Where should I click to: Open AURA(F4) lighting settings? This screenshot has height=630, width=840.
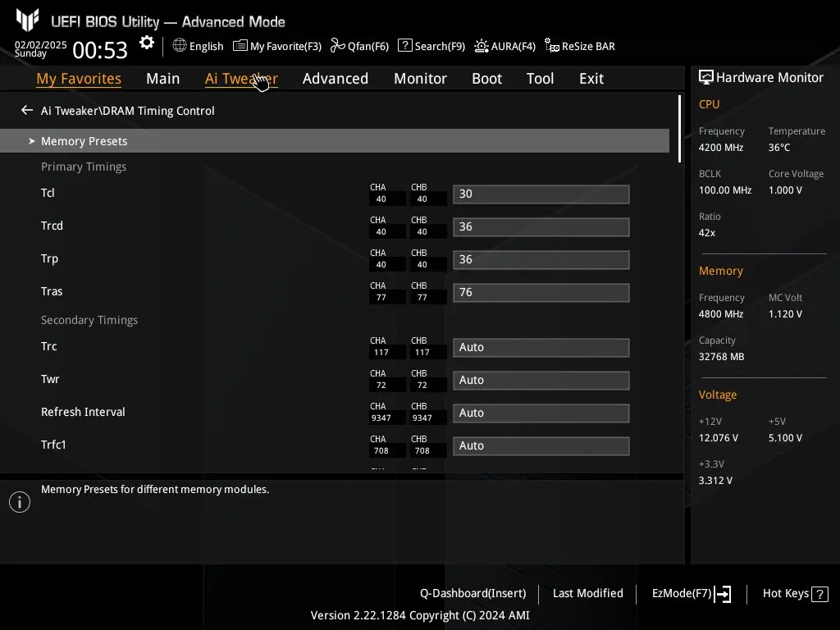coord(504,46)
